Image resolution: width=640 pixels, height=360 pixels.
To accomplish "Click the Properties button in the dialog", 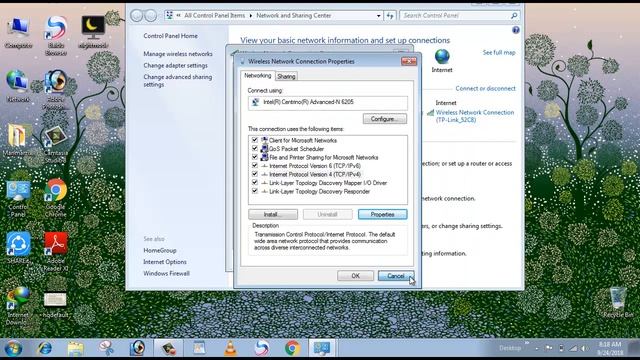I will 382,214.
